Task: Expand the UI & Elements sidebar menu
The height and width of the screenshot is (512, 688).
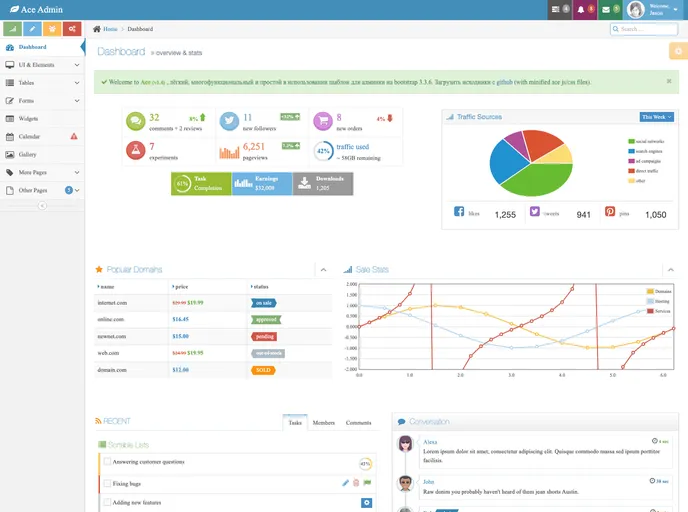Action: click(41, 64)
